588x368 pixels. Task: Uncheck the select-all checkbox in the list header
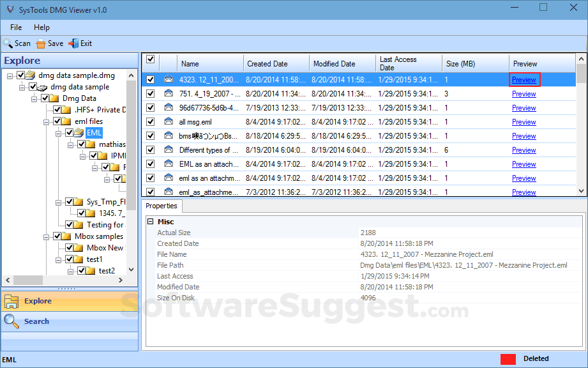point(149,58)
